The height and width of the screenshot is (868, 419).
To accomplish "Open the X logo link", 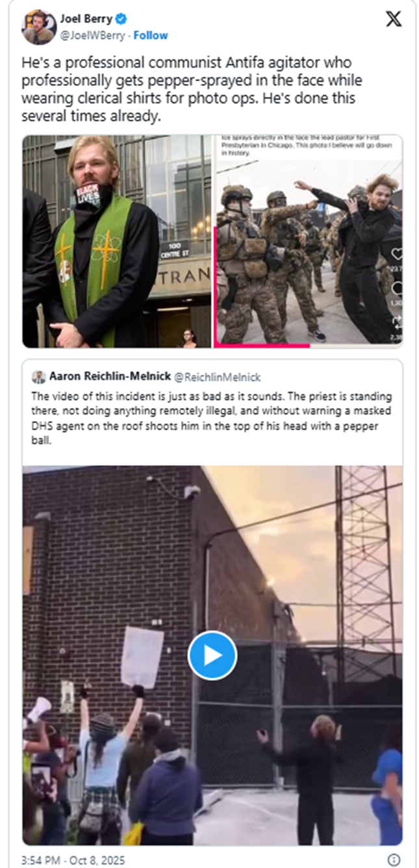I will click(x=394, y=19).
